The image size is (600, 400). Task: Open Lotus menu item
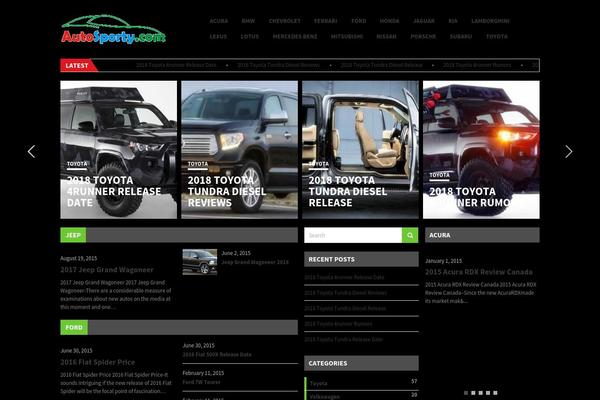click(249, 36)
